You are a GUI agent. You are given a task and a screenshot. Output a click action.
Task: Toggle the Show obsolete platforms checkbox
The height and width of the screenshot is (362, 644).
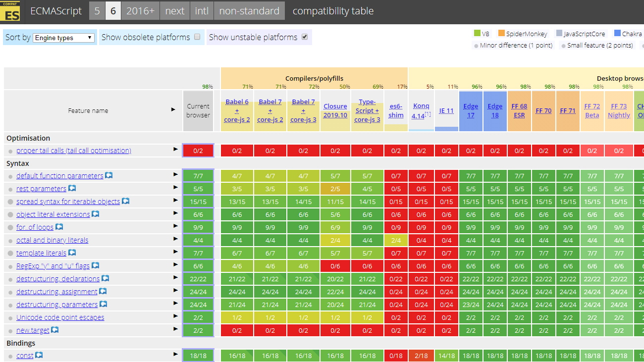pyautogui.click(x=197, y=37)
